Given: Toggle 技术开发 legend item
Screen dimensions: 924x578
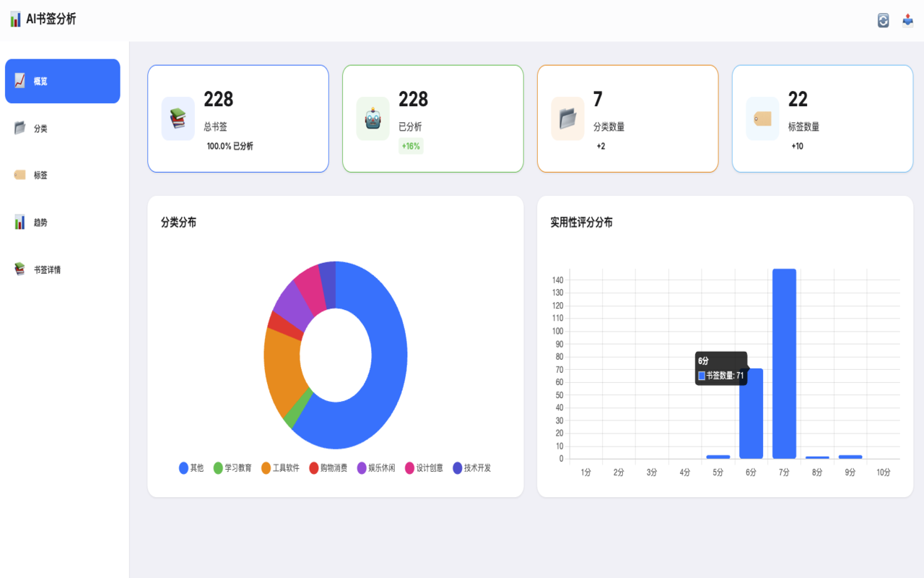Looking at the screenshot, I should point(472,468).
